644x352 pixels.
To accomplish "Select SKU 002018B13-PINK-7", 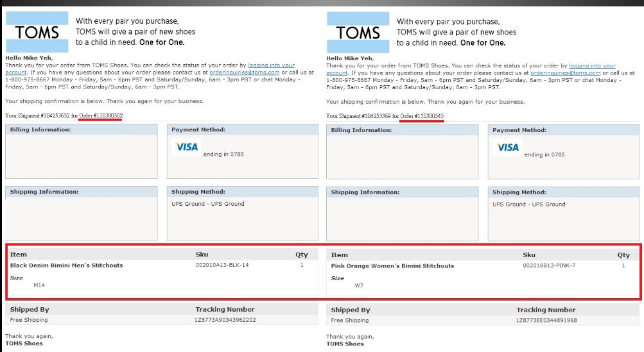I will 549,265.
